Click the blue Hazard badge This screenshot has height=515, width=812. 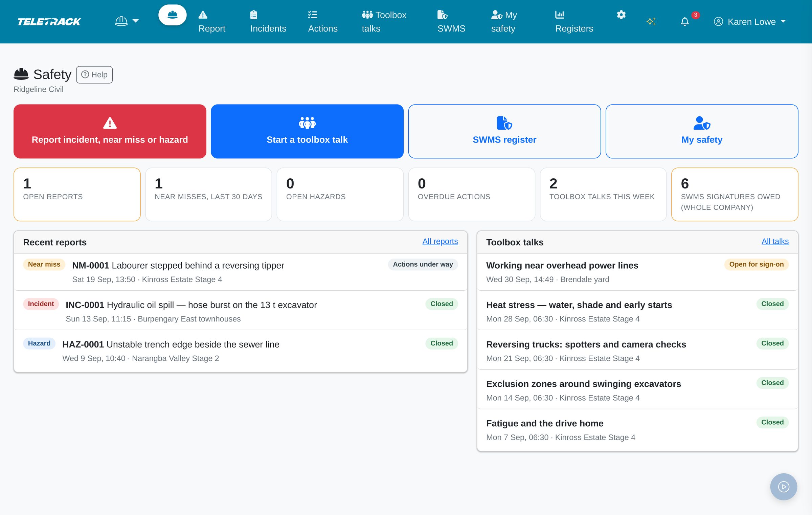click(x=39, y=343)
